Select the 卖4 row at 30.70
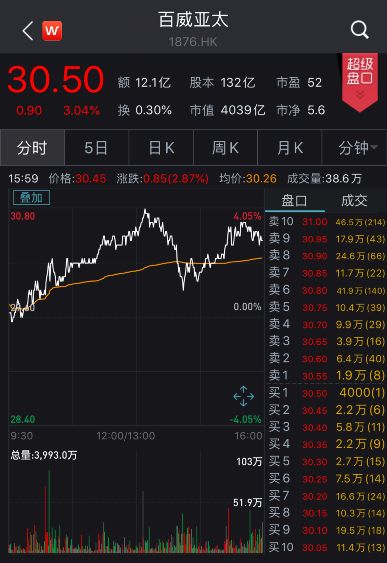Image resolution: width=387 pixels, height=563 pixels. [x=327, y=325]
